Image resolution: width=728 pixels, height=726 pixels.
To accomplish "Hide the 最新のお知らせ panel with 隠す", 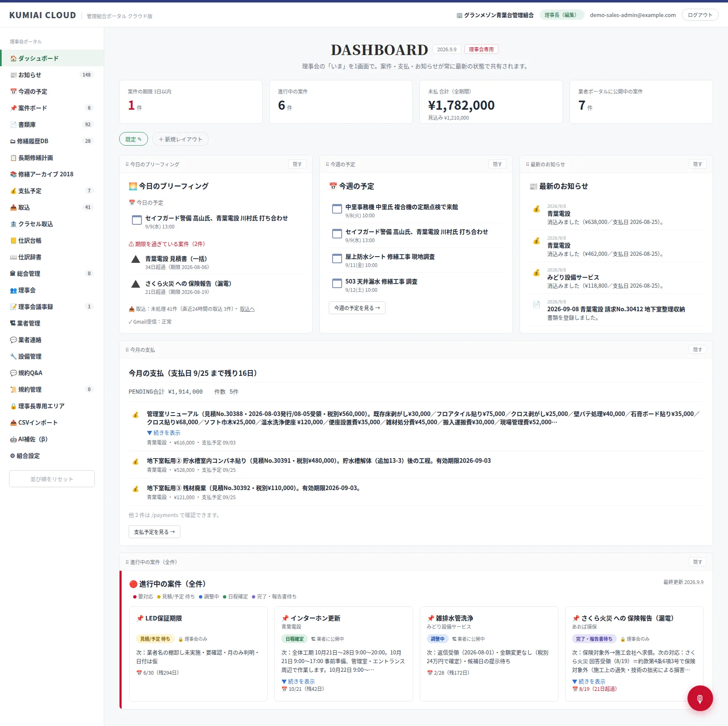I will [x=697, y=164].
